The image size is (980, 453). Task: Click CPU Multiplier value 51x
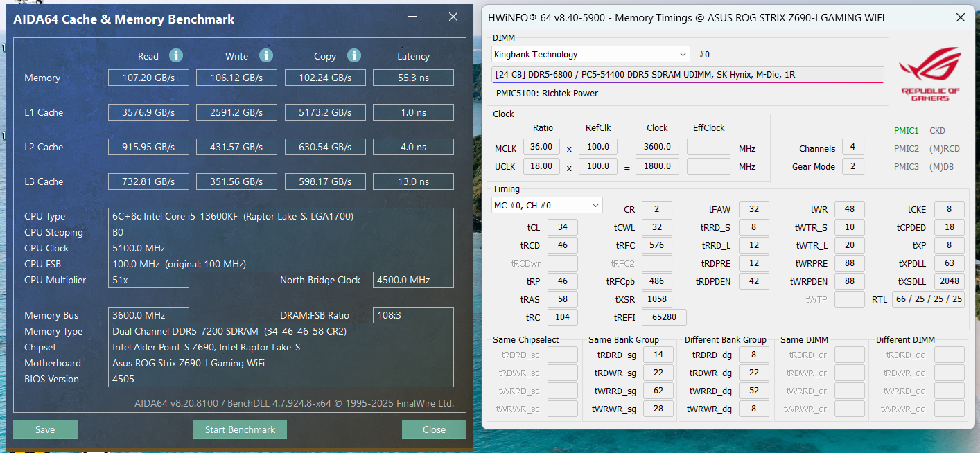(148, 280)
